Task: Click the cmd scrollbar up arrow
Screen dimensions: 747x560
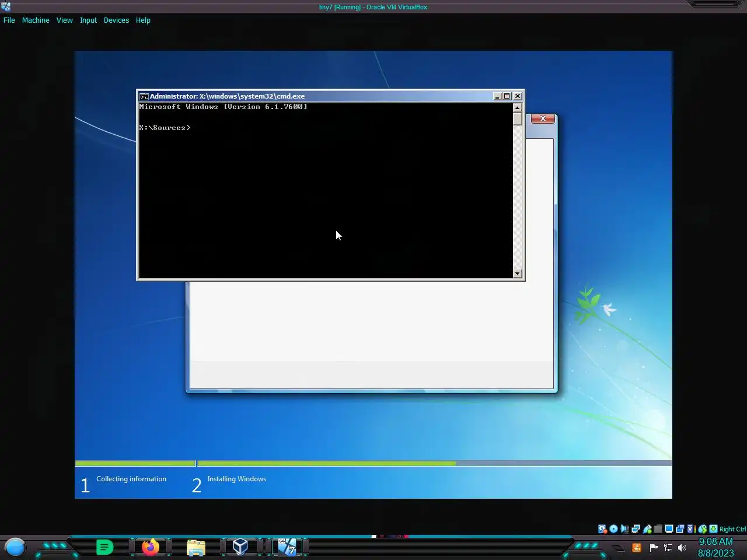Action: pyautogui.click(x=517, y=108)
